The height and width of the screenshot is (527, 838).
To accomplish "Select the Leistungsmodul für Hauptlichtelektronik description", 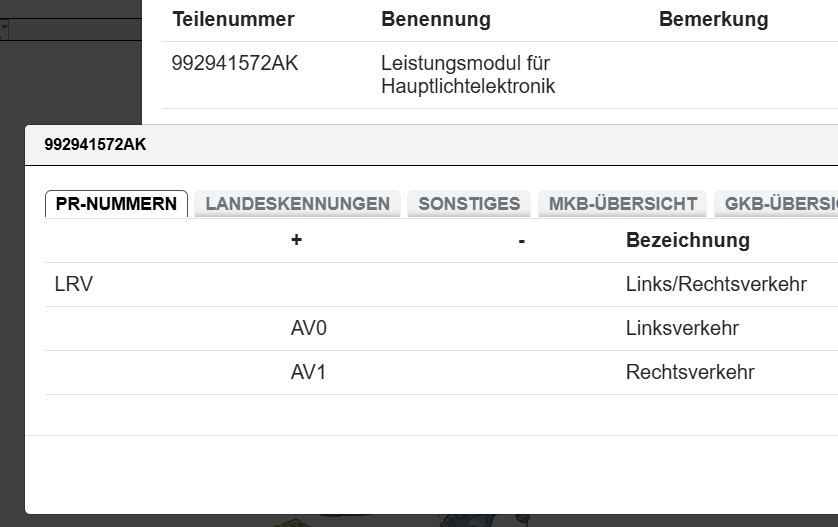I will (x=467, y=75).
